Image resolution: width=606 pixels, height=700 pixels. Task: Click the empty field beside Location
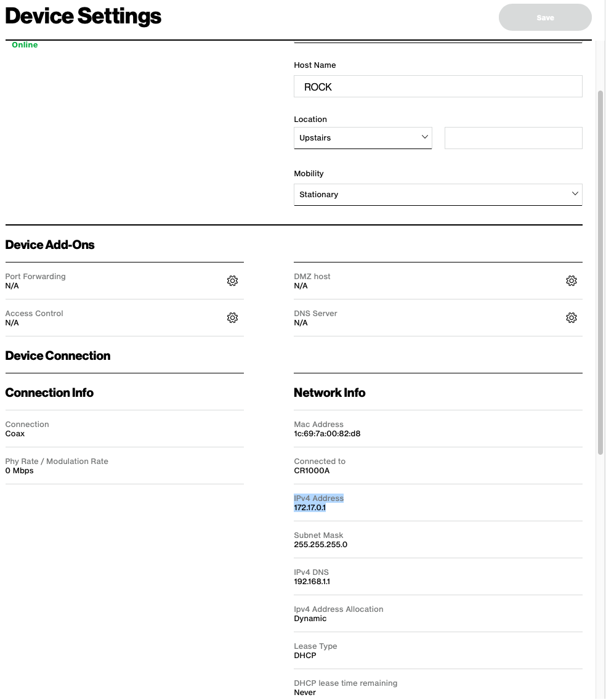(x=513, y=138)
